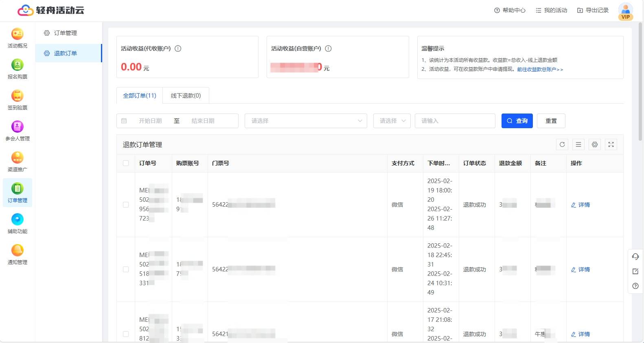The height and width of the screenshot is (343, 644).
Task: Expand the wide 请选择 dropdown
Action: [x=306, y=121]
